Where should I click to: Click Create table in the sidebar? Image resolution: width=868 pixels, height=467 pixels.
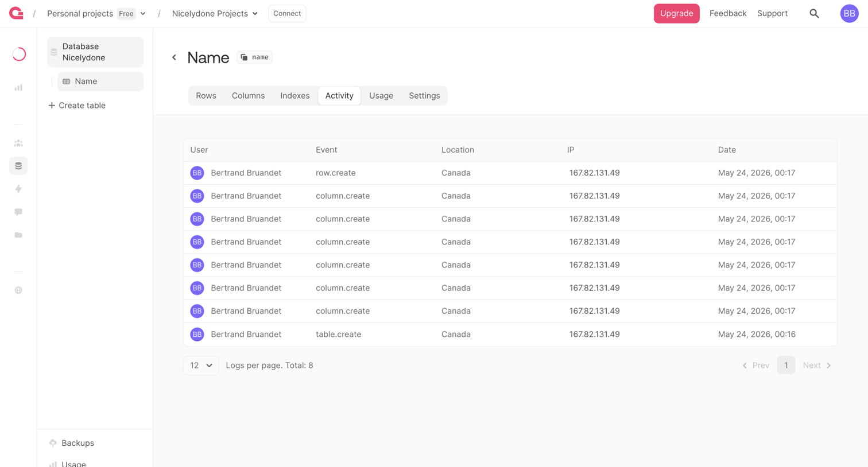pos(77,106)
